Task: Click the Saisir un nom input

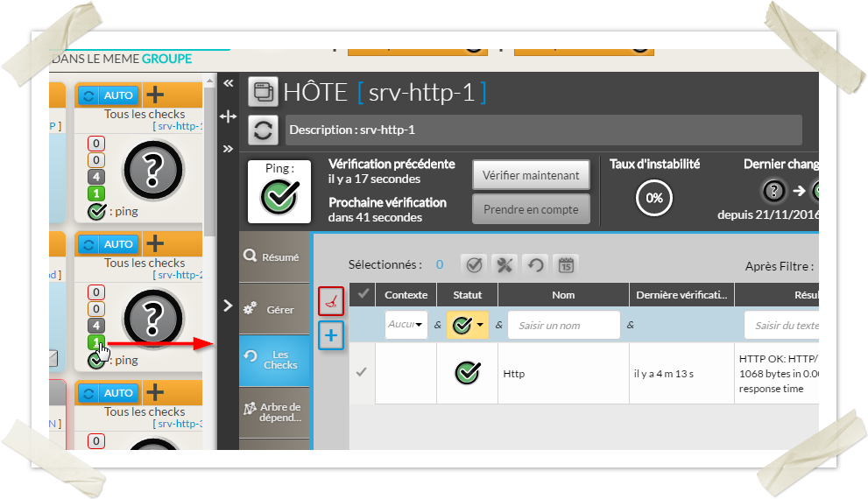Action: point(563,326)
